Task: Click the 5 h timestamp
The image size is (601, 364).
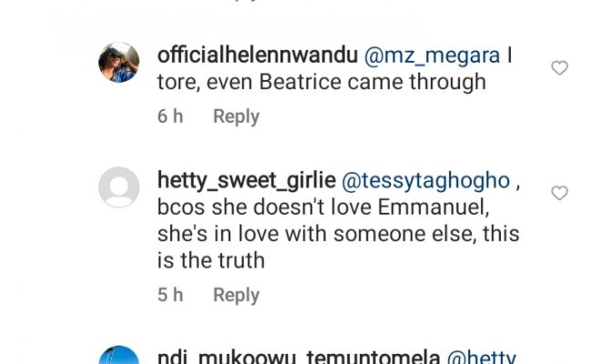Action: [170, 295]
